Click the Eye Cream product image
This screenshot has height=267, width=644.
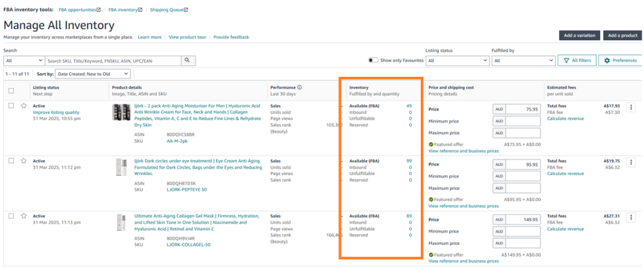coord(121,167)
